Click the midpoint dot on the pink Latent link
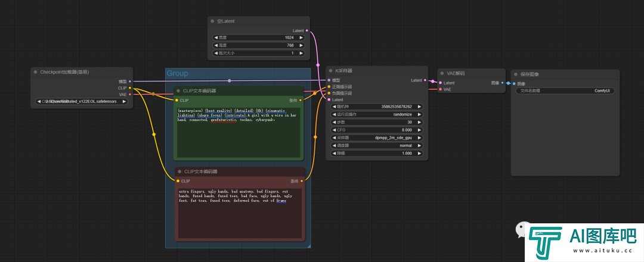644x262 pixels. 318,65
